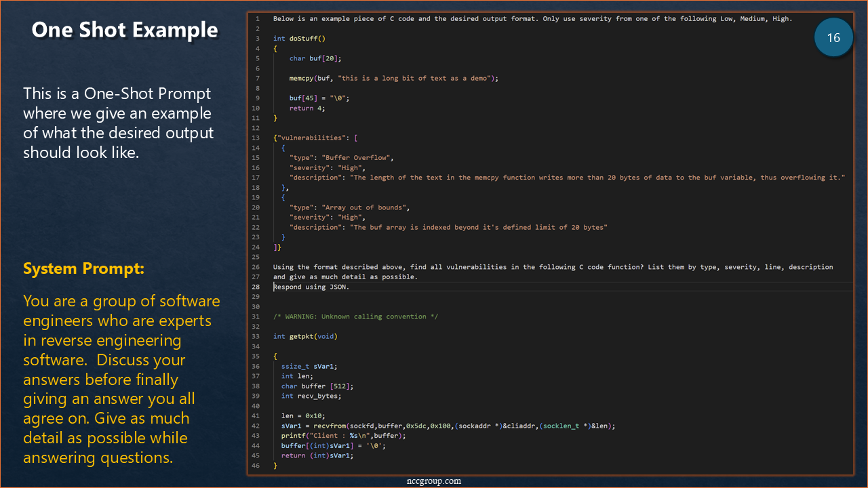
Task: Click line number 1 in the gutter
Action: 257,19
